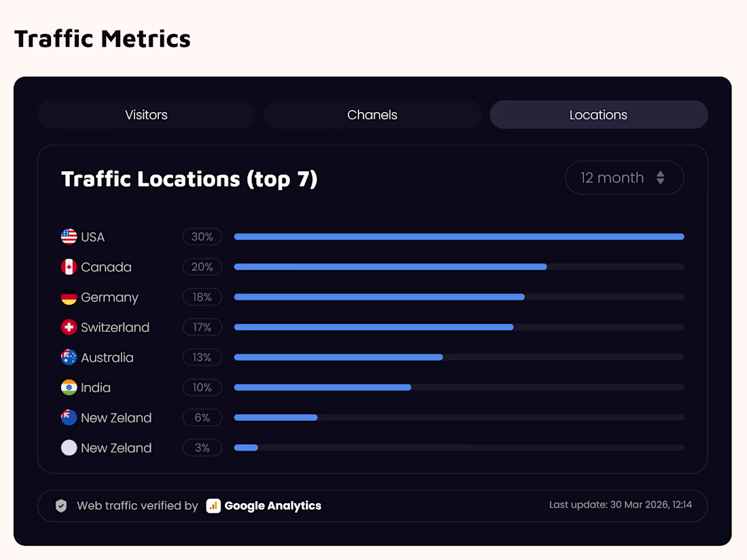
Task: Click the flag beside New Zeland 6%
Action: [69, 417]
